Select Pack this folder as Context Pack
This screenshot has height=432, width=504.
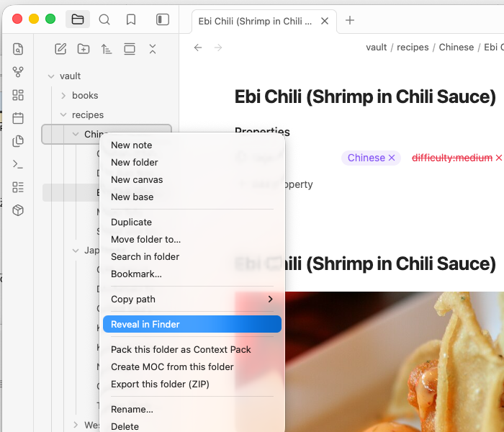[192, 350]
